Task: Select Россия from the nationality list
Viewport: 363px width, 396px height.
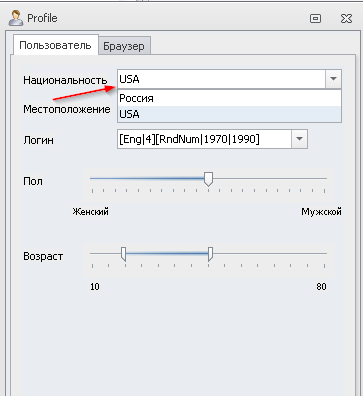Action: (230, 98)
